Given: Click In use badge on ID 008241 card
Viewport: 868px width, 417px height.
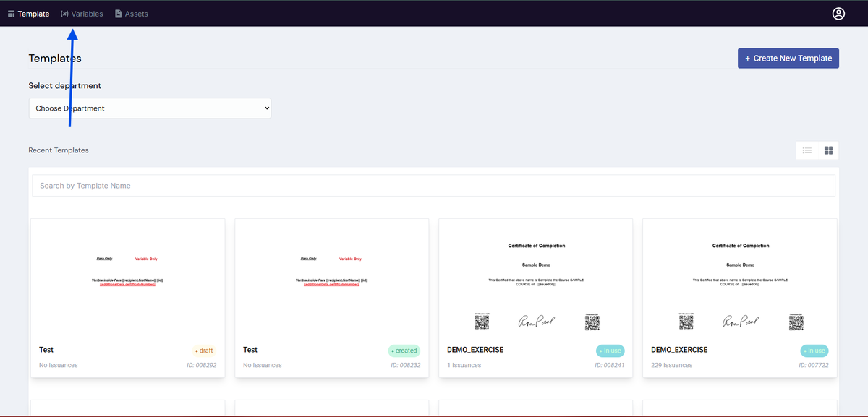Looking at the screenshot, I should pos(610,351).
